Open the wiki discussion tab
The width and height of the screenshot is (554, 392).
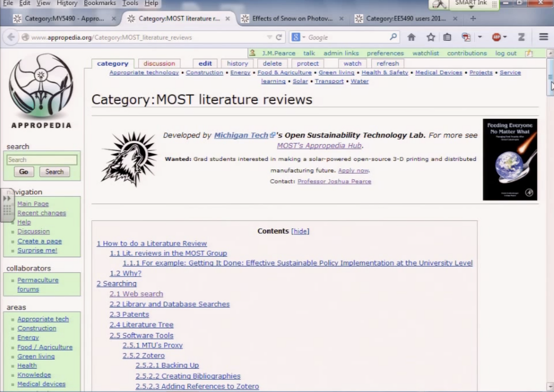coord(159,64)
